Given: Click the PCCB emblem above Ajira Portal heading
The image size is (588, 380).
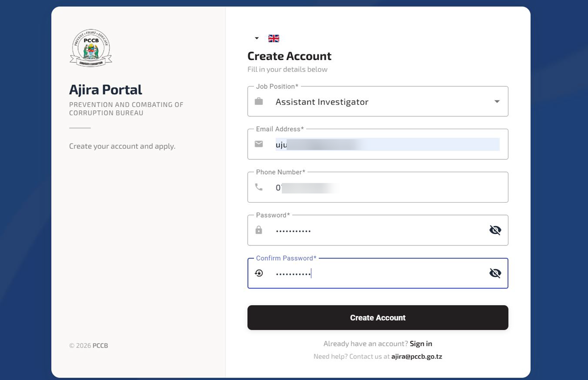Looking at the screenshot, I should 90,47.
